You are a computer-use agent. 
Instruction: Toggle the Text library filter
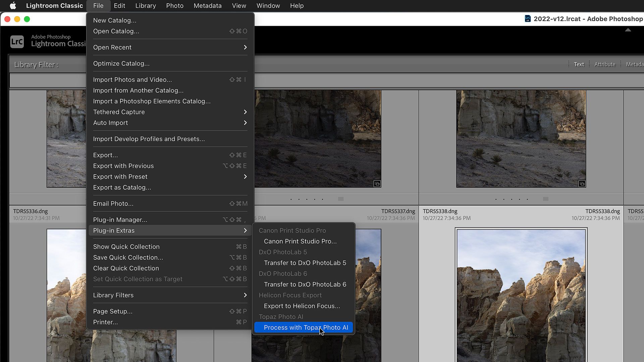(x=579, y=64)
